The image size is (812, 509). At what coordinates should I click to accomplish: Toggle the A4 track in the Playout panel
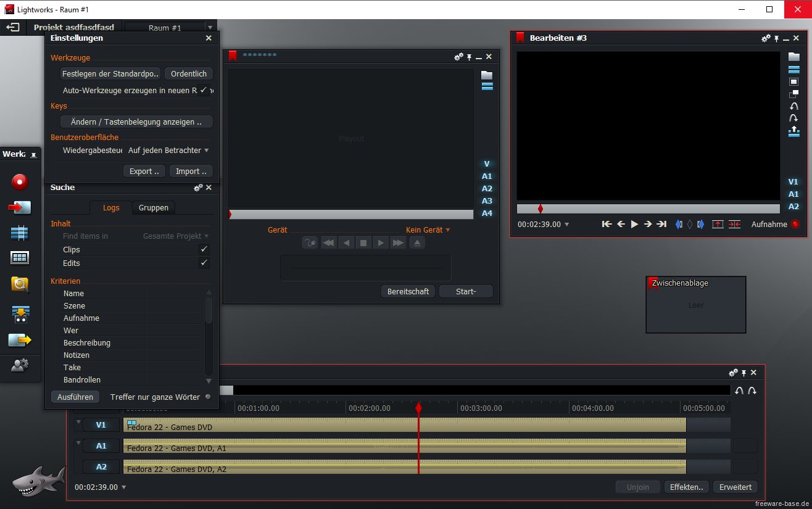click(x=487, y=213)
